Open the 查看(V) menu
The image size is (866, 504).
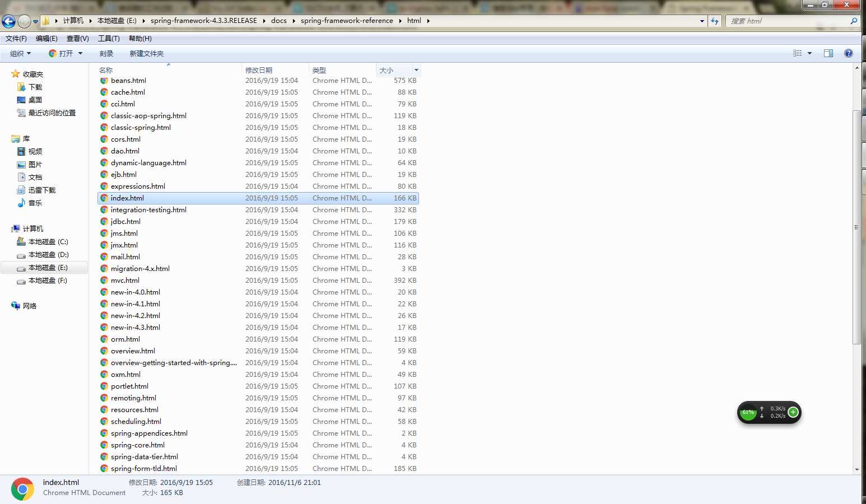[x=77, y=38]
